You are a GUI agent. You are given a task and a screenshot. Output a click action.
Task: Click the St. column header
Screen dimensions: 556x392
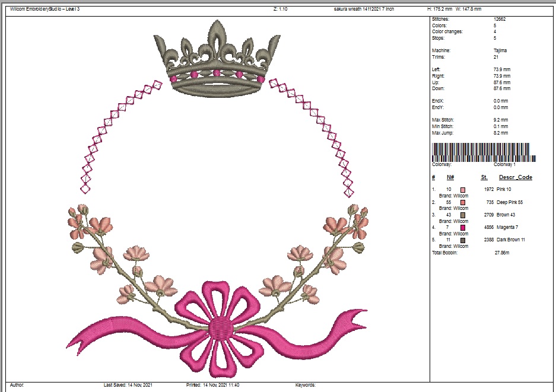coord(484,177)
